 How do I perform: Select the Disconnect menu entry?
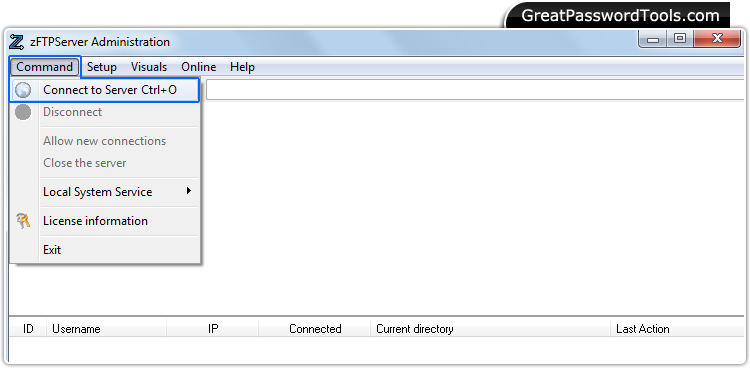(104, 112)
